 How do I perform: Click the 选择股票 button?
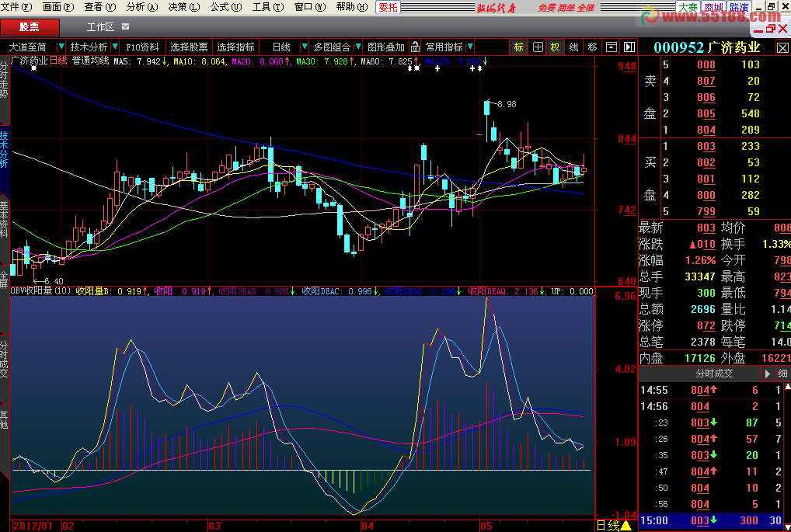click(x=189, y=47)
